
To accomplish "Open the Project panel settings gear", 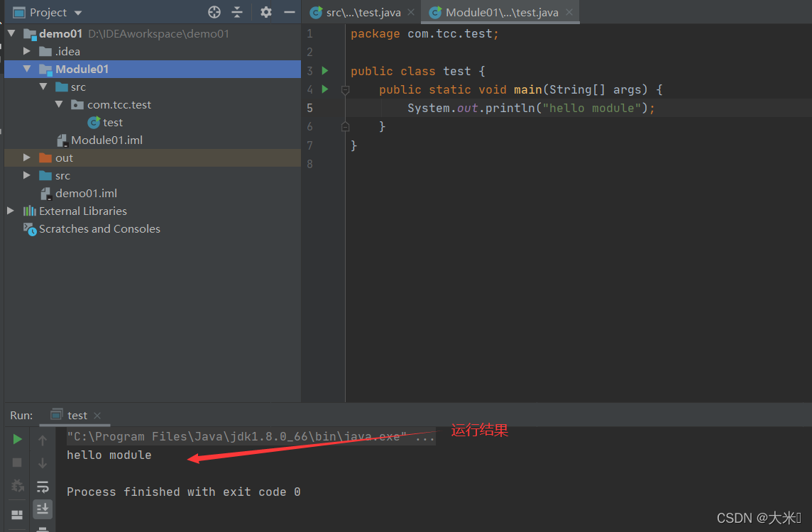I will coord(265,13).
